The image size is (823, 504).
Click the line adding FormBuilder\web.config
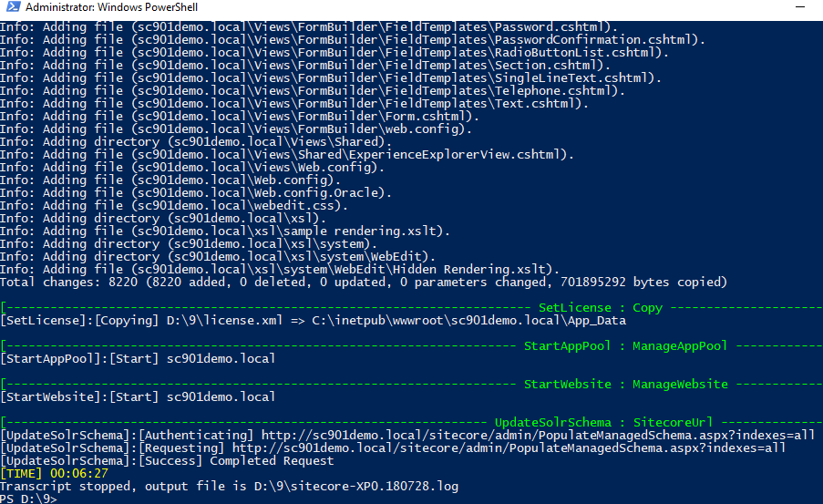(236, 129)
